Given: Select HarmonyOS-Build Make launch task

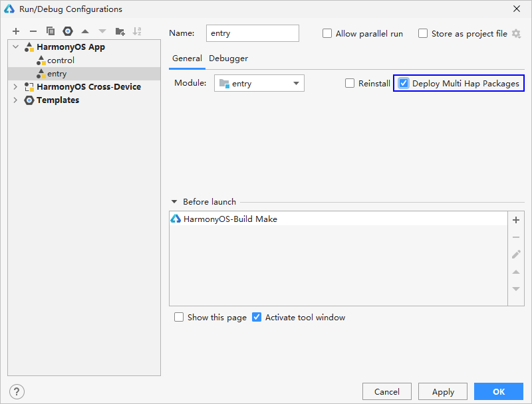Looking at the screenshot, I should [x=338, y=219].
